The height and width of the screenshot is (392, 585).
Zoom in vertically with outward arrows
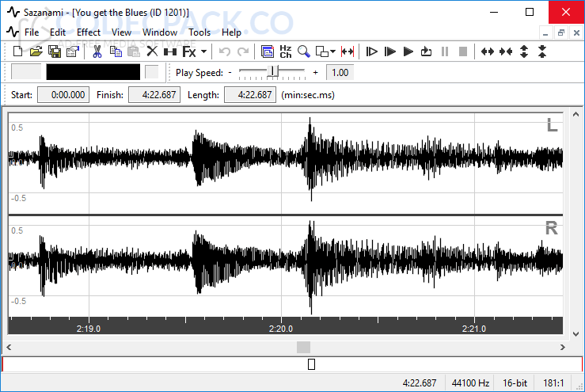[x=524, y=51]
